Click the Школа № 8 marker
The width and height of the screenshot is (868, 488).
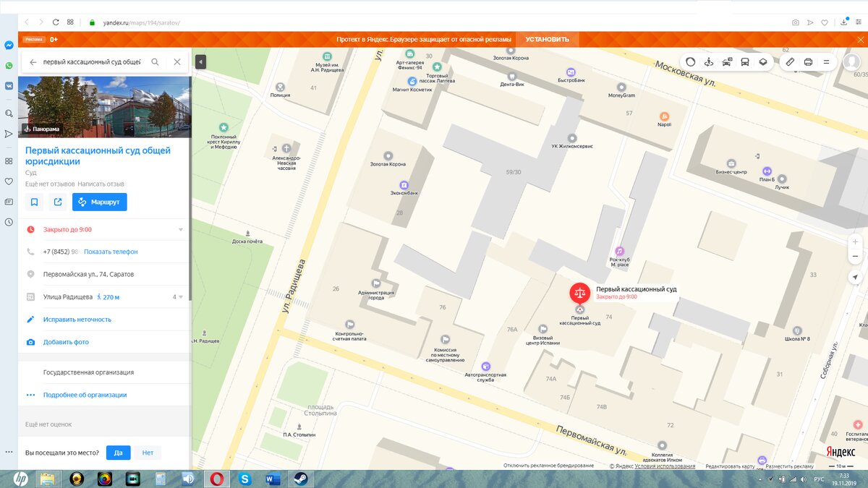(x=797, y=330)
